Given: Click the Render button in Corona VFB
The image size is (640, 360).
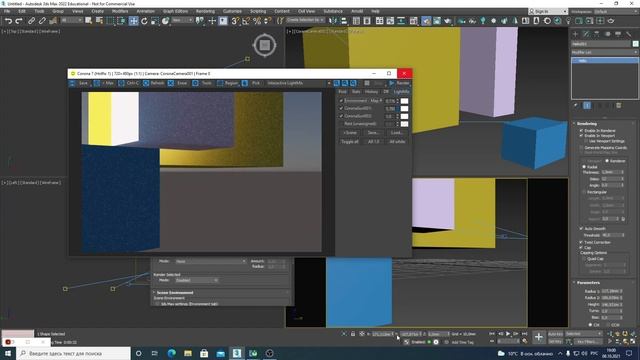Looking at the screenshot, I should tap(399, 83).
